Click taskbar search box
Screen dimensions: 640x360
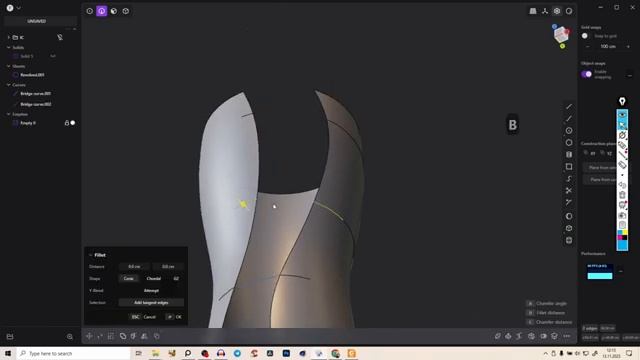click(73, 353)
